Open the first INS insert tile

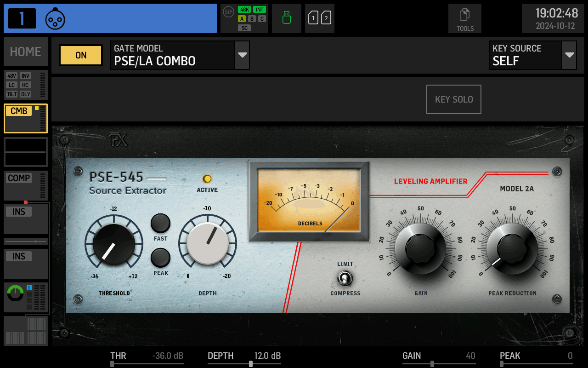click(x=26, y=219)
